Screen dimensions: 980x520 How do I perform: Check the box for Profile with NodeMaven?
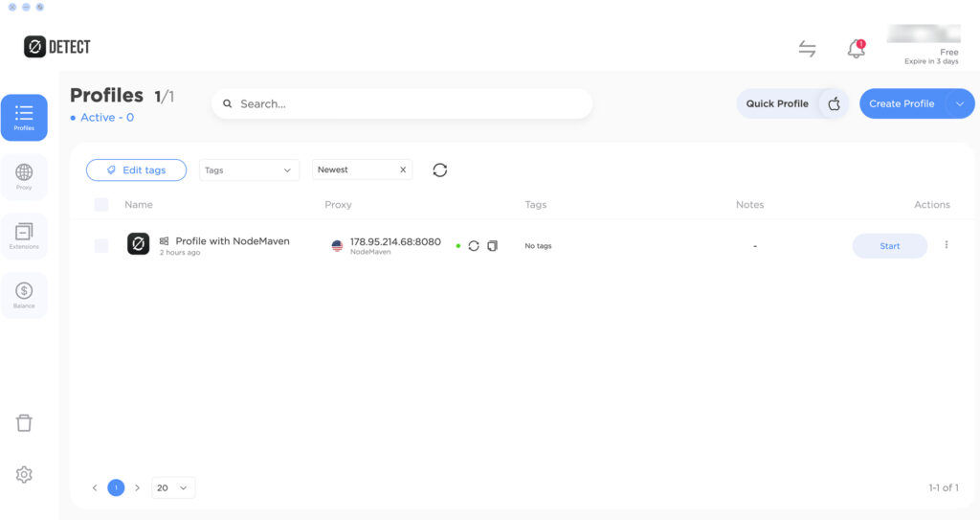(101, 246)
